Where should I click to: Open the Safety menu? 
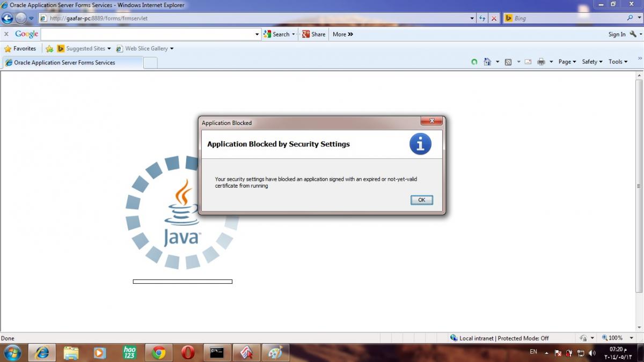tap(592, 62)
